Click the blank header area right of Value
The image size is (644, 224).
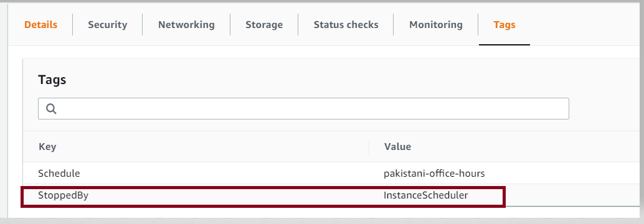(x=526, y=146)
